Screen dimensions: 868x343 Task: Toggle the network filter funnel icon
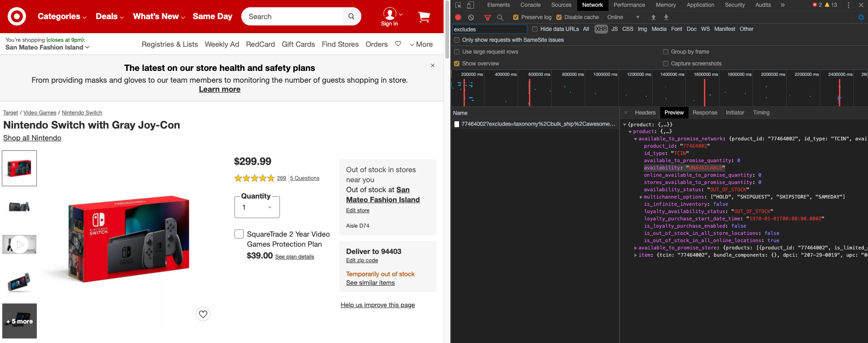pos(487,17)
